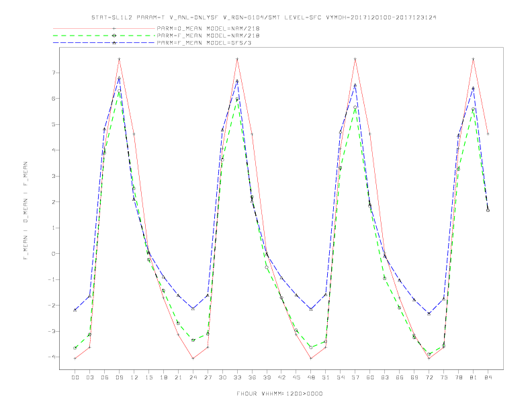Click the x-axis title FHOUR VHHMM
The width and height of the screenshot is (532, 411).
tap(279, 394)
